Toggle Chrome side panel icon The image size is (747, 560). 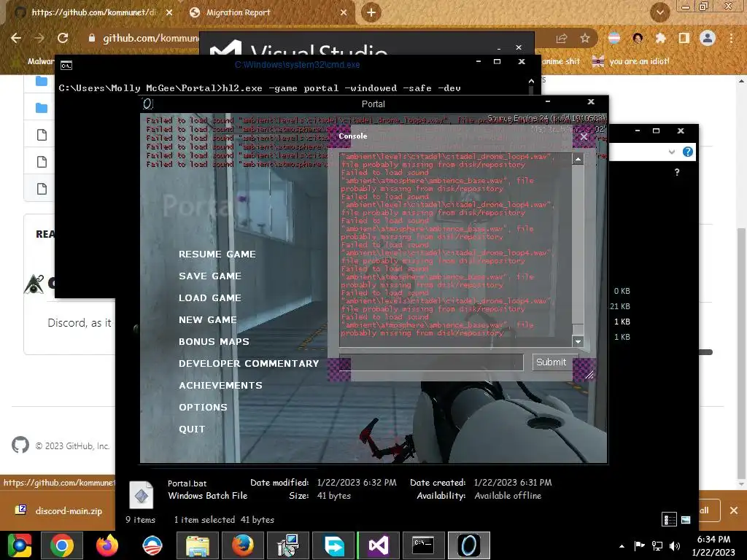point(684,38)
